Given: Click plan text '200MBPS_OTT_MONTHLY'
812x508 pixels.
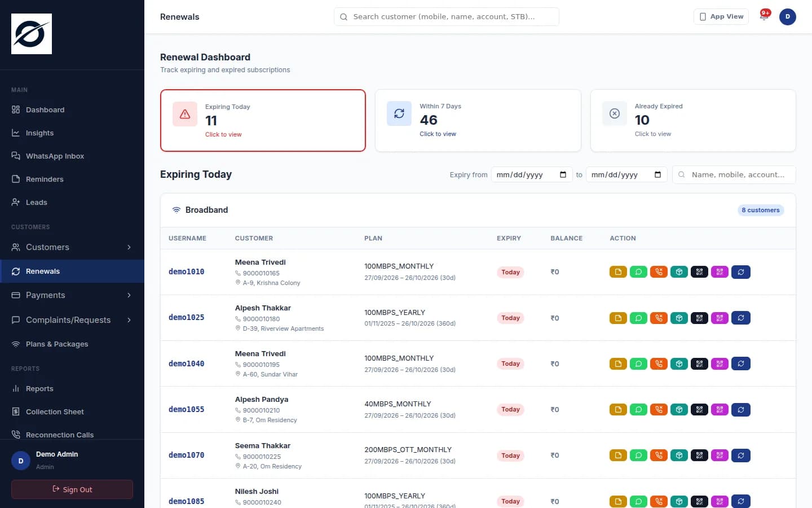Looking at the screenshot, I should point(408,450).
